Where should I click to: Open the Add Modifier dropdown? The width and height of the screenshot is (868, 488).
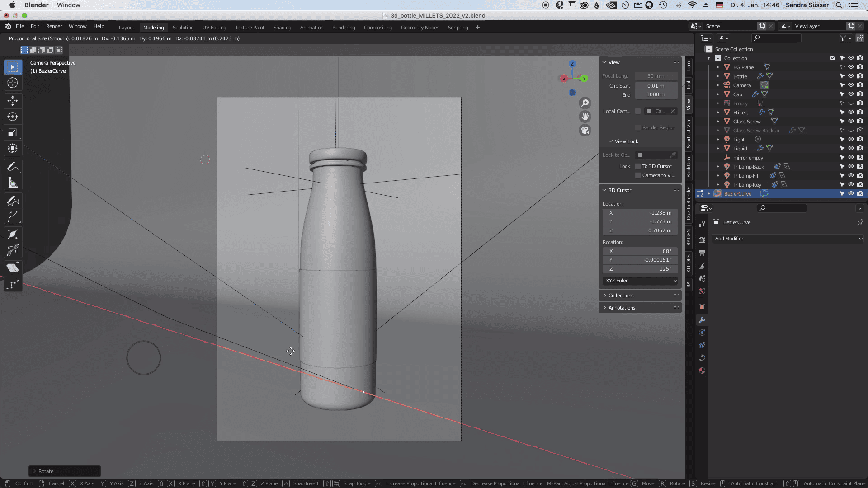pyautogui.click(x=788, y=239)
